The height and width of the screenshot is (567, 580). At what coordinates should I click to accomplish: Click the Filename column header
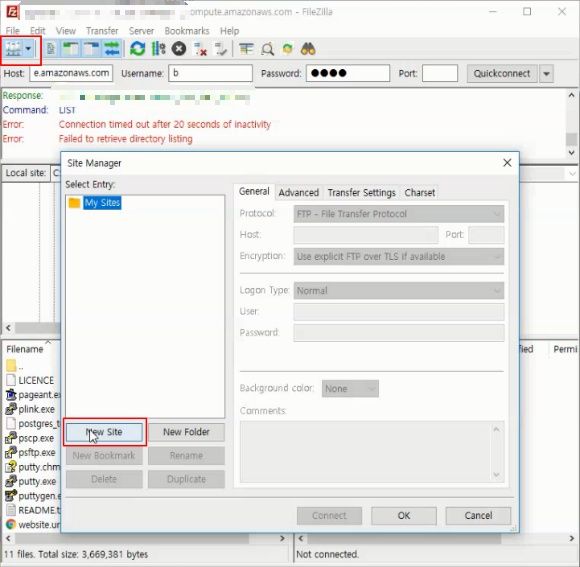pos(24,349)
